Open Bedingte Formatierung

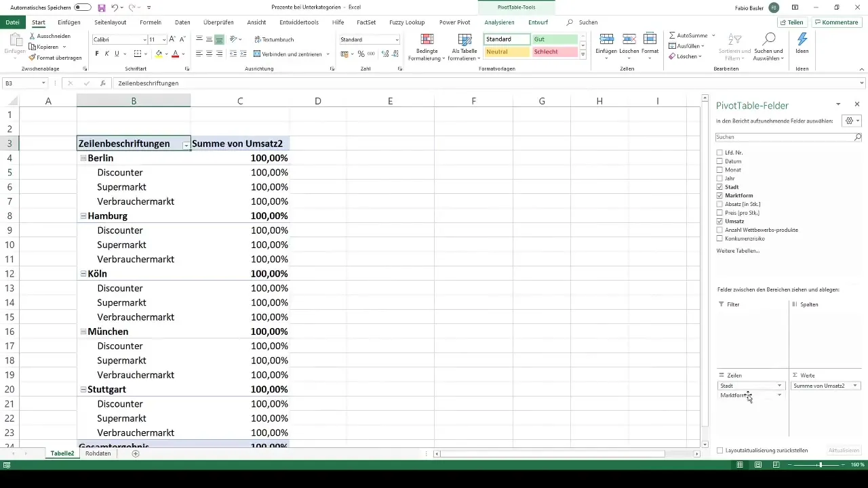pyautogui.click(x=427, y=47)
